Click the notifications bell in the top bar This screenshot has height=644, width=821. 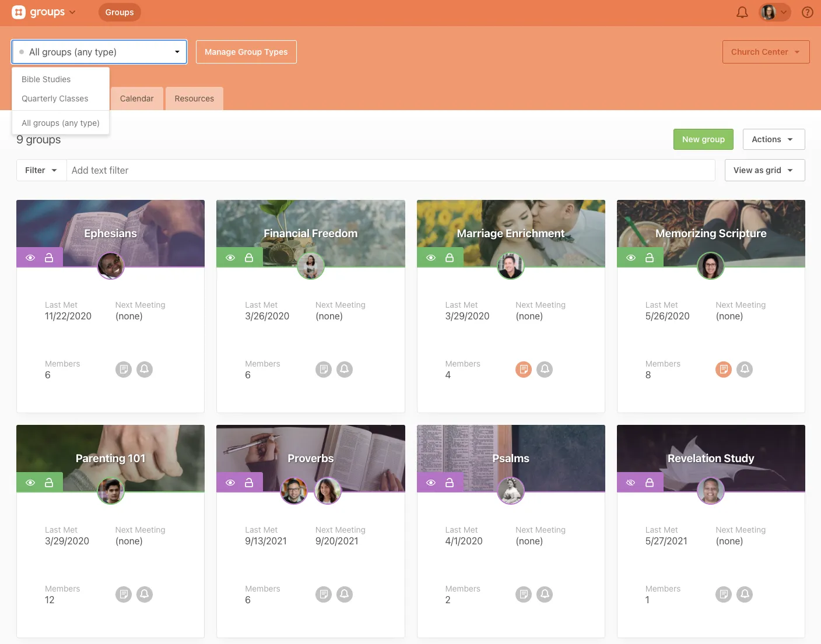742,12
